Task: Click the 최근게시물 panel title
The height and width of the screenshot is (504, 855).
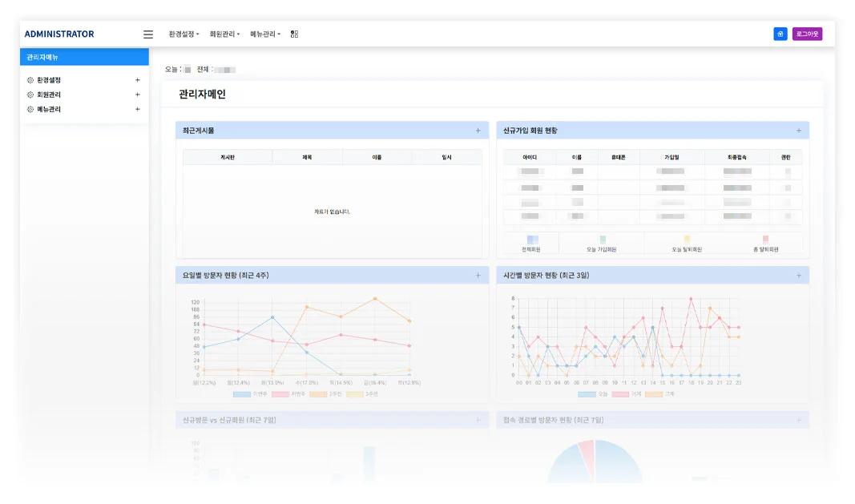Action: (198, 131)
